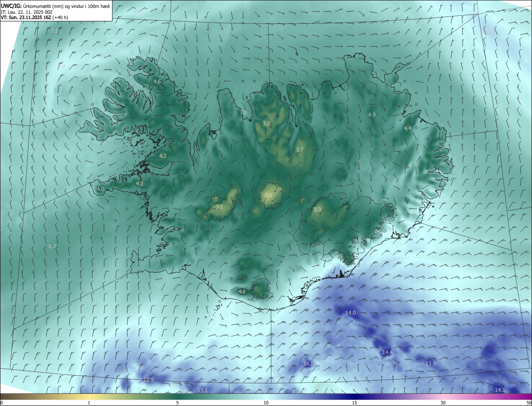Viewport: 532px width, 406px height.
Task: Click the 3.3 value label on the map
Action: [317, 210]
